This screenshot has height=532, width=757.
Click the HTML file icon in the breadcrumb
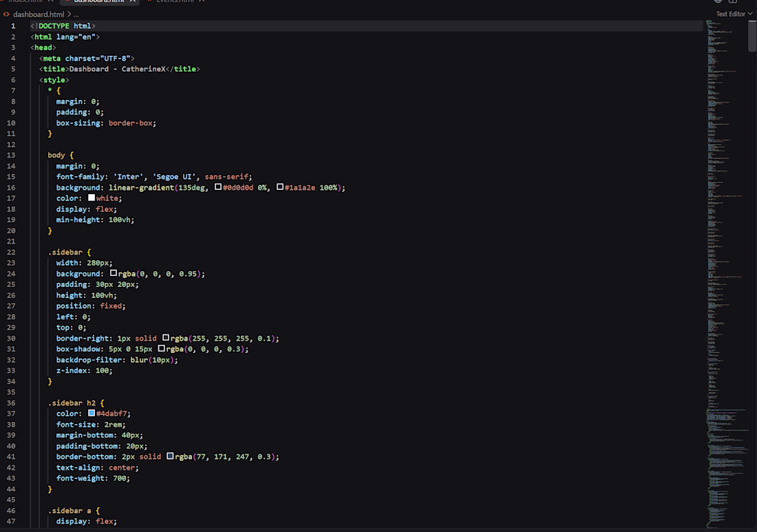[6, 14]
